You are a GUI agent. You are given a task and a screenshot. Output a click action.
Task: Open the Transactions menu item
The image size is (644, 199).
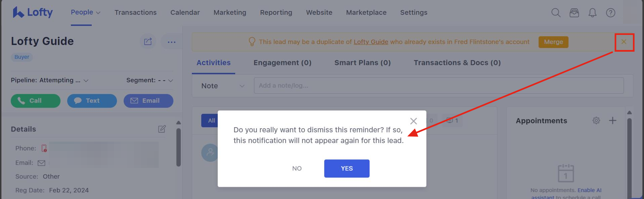[x=135, y=12]
